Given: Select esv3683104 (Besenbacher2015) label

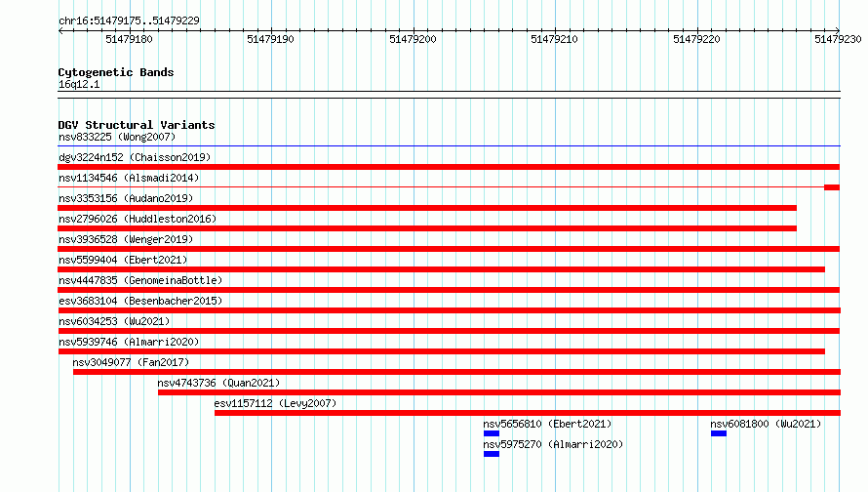Looking at the screenshot, I should click(x=140, y=301).
